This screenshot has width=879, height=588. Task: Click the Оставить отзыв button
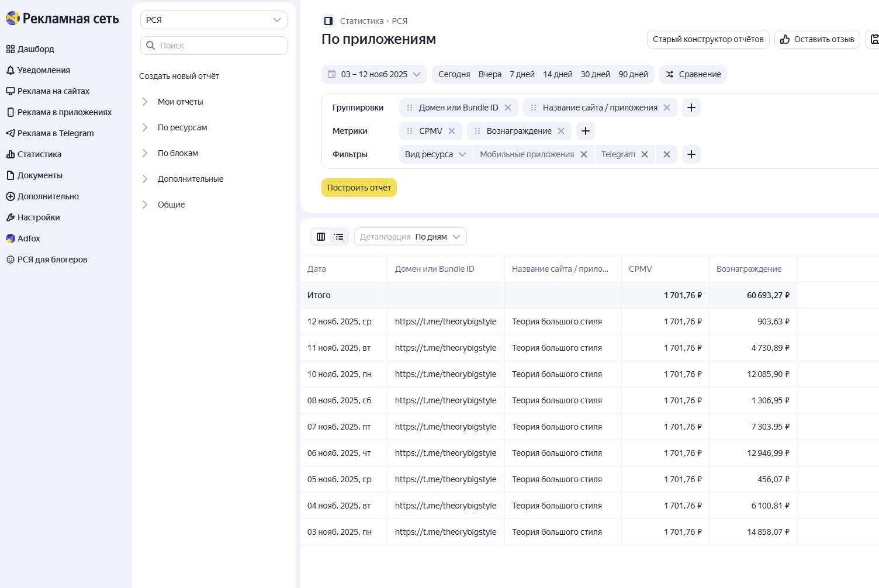tap(817, 39)
